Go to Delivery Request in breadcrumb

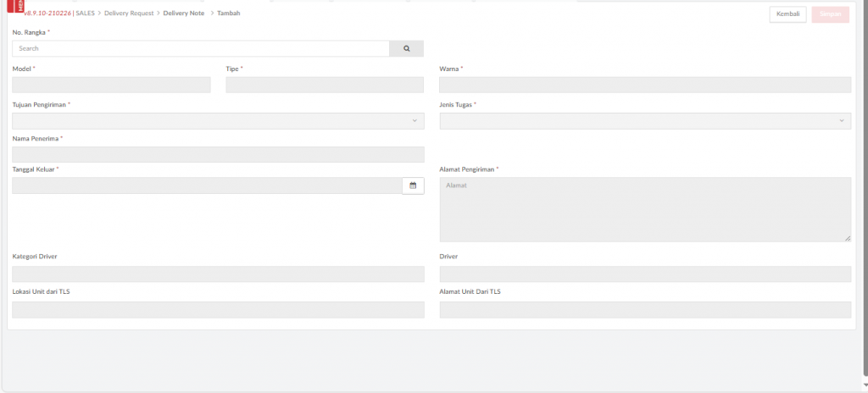click(x=129, y=14)
